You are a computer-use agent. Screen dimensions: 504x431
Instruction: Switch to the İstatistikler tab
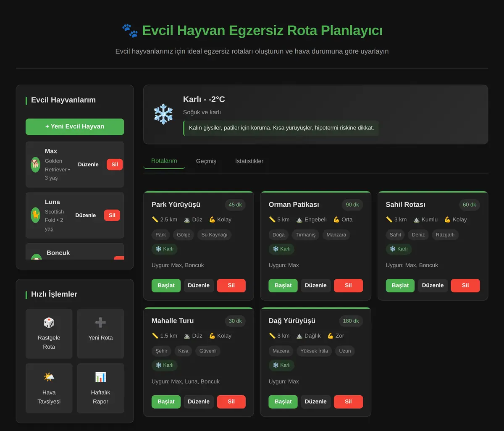tap(249, 161)
